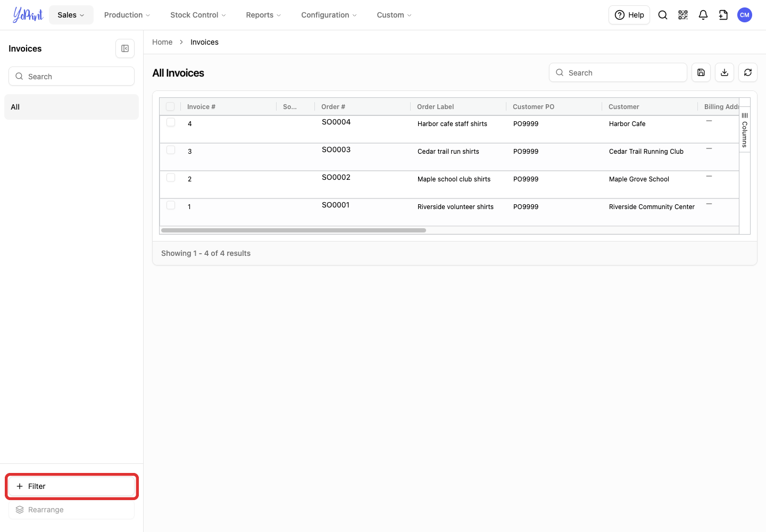Add a new Filter
The width and height of the screenshot is (766, 532).
pyautogui.click(x=71, y=486)
